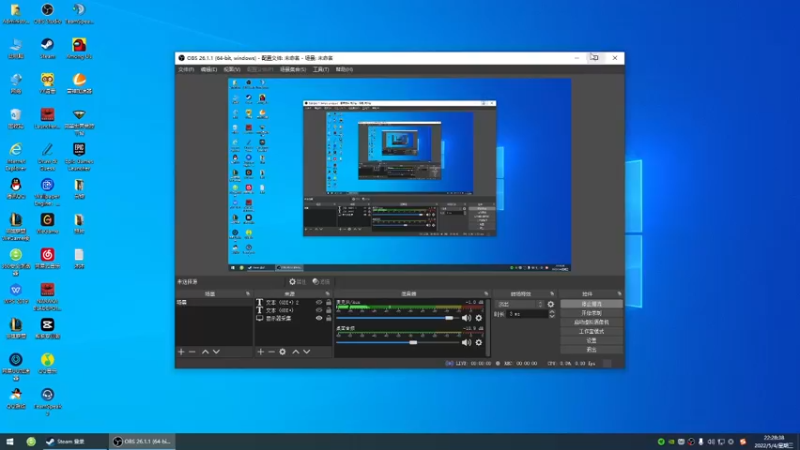Add a new source with the plus icon
The image size is (800, 450).
coord(261,352)
